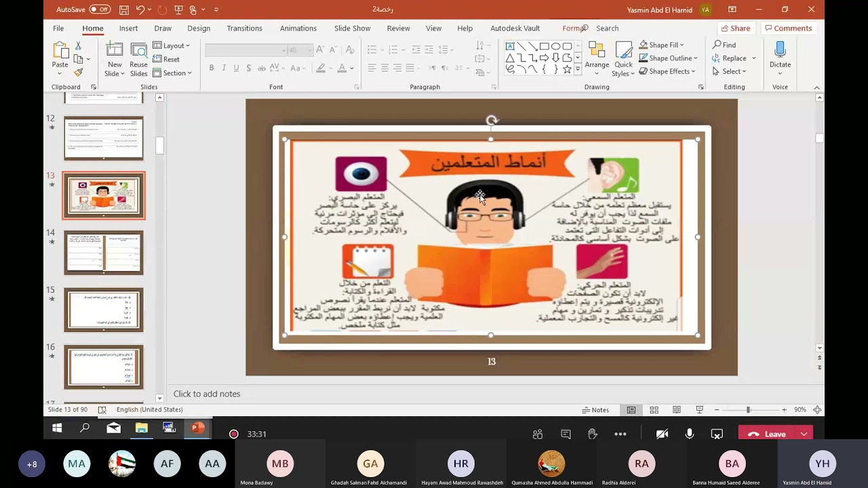Open the File menu
Viewport: 868px width, 488px height.
[x=58, y=28]
